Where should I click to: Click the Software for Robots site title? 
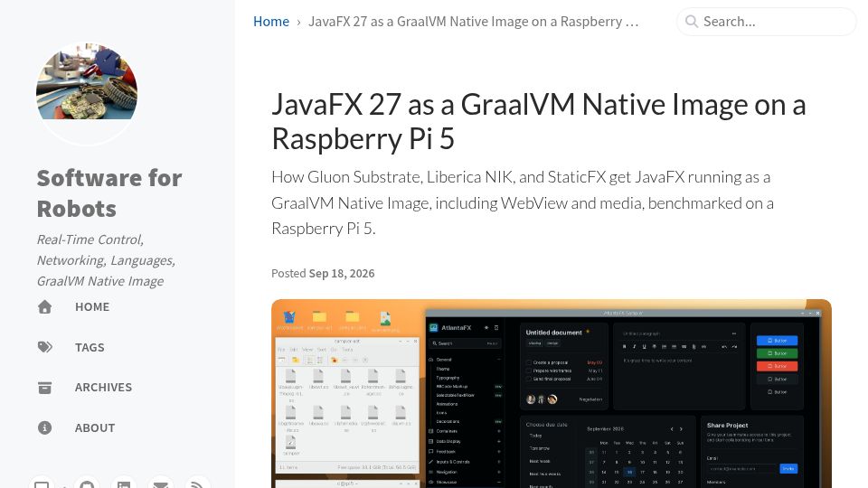[x=109, y=193]
